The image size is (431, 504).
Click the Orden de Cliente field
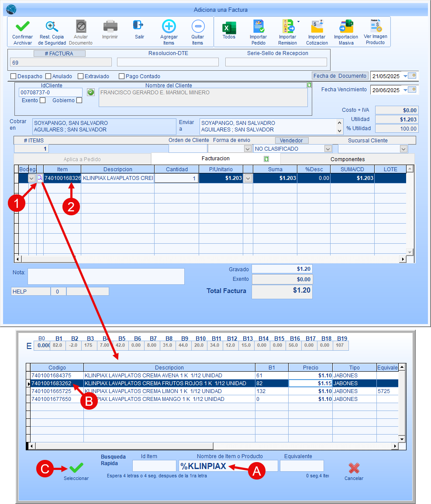coord(188,149)
